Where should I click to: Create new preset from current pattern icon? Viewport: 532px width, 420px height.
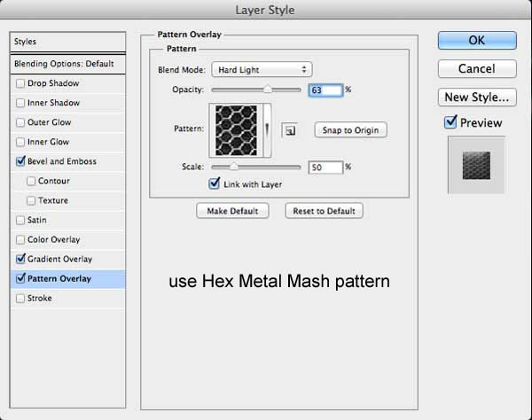pyautogui.click(x=289, y=130)
